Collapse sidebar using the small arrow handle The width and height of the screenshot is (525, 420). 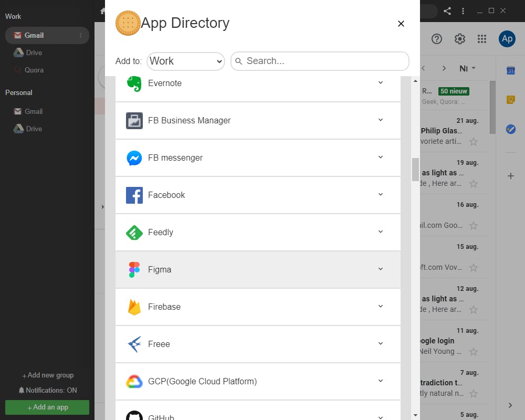coord(103,207)
